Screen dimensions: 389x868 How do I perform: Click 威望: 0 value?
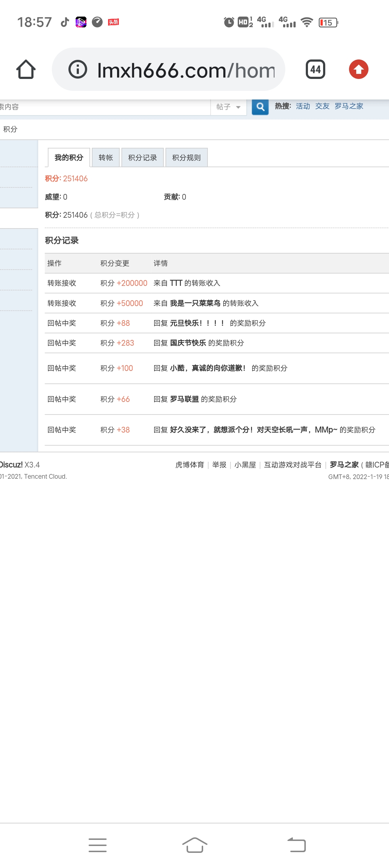tap(56, 197)
